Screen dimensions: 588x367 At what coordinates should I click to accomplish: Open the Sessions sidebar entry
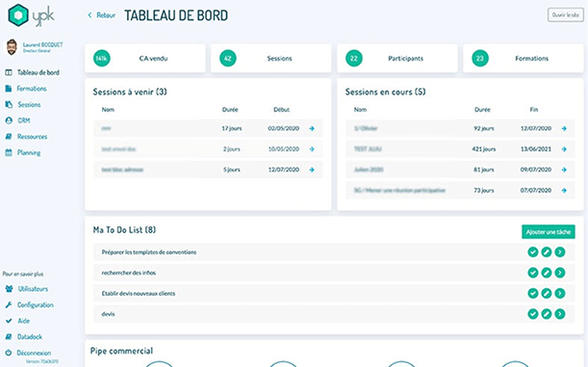point(29,105)
